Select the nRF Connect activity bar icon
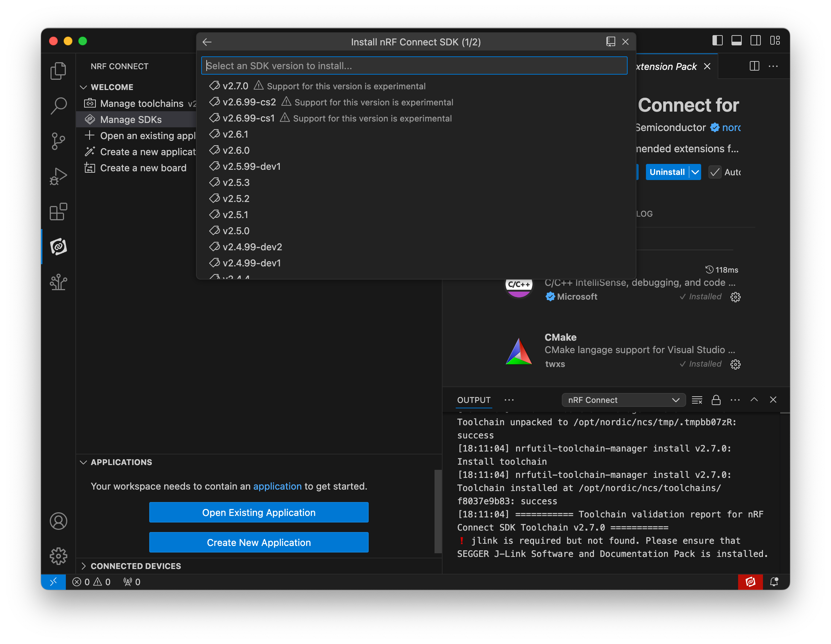831x644 pixels. click(x=58, y=247)
